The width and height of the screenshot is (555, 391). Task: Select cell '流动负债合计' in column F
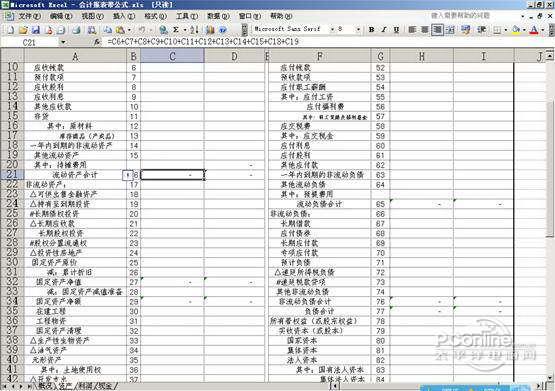(x=319, y=204)
